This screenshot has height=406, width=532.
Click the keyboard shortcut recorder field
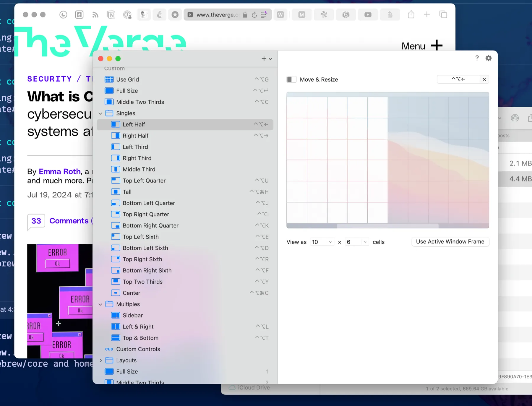(458, 79)
